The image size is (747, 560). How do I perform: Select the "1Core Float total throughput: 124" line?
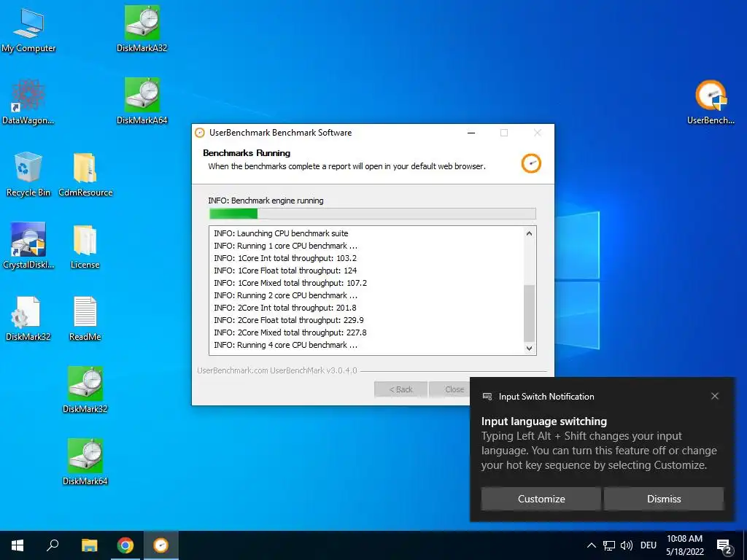[285, 271]
